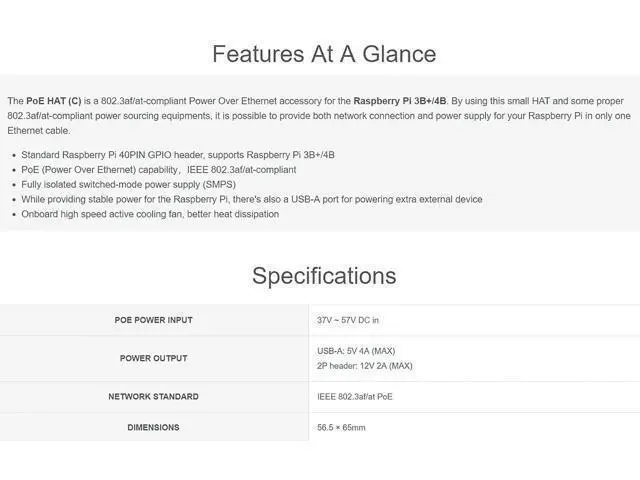Click the 'Specifications' heading
Viewport: 640px width, 480px height.
(x=324, y=276)
